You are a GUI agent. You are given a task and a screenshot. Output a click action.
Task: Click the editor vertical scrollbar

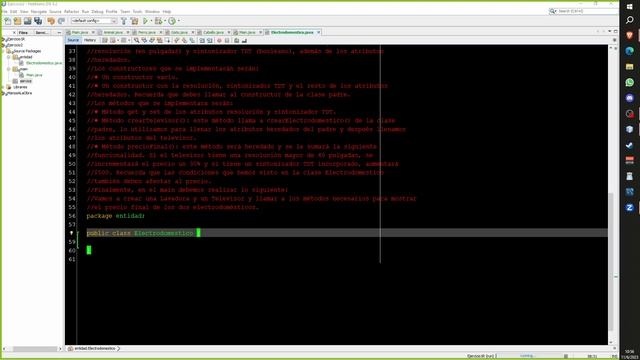point(611,261)
